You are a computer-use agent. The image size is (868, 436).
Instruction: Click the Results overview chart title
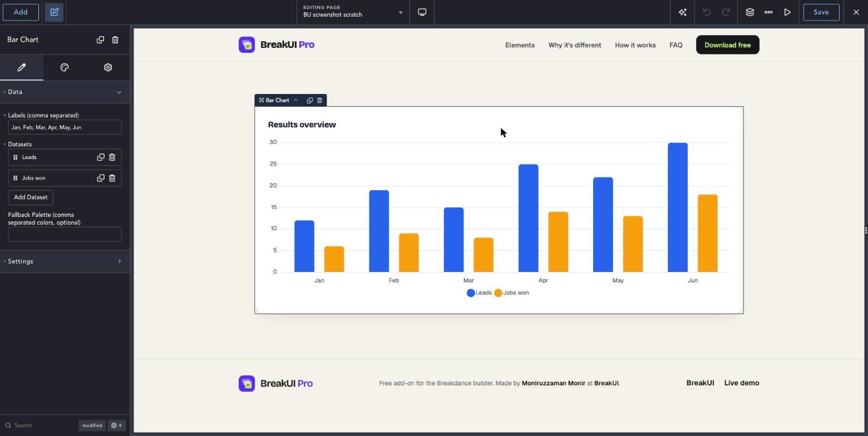pos(302,125)
